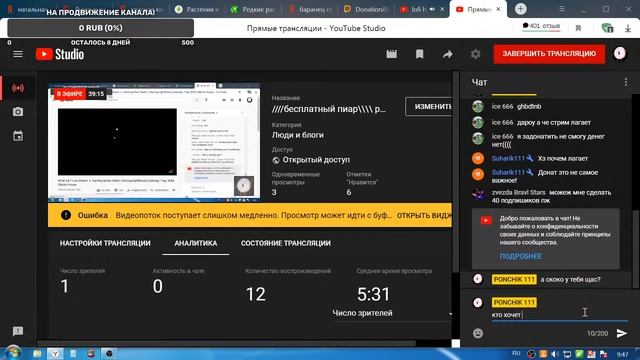The width and height of the screenshot is (640, 360).
Task: Click the В ЭФИРЕ live badge
Action: tap(69, 94)
